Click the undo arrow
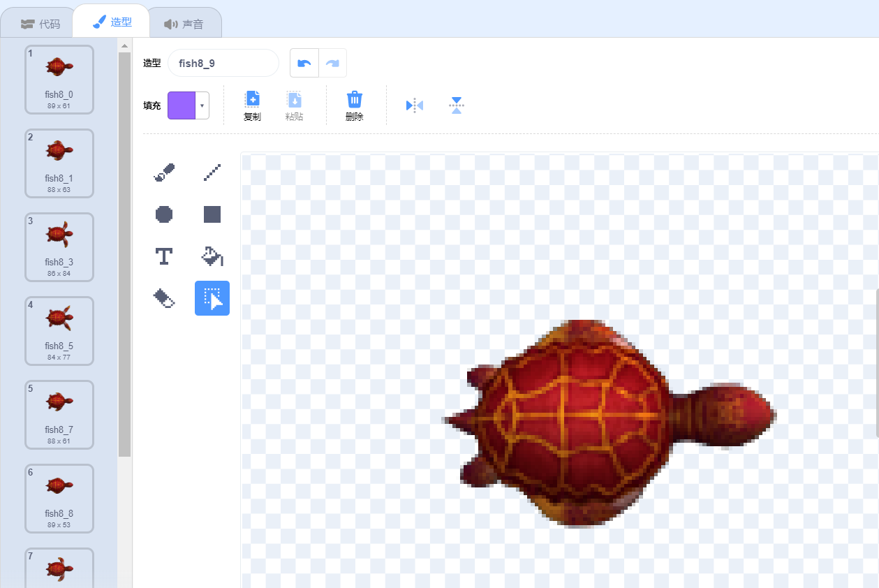This screenshot has height=588, width=879. pyautogui.click(x=304, y=62)
